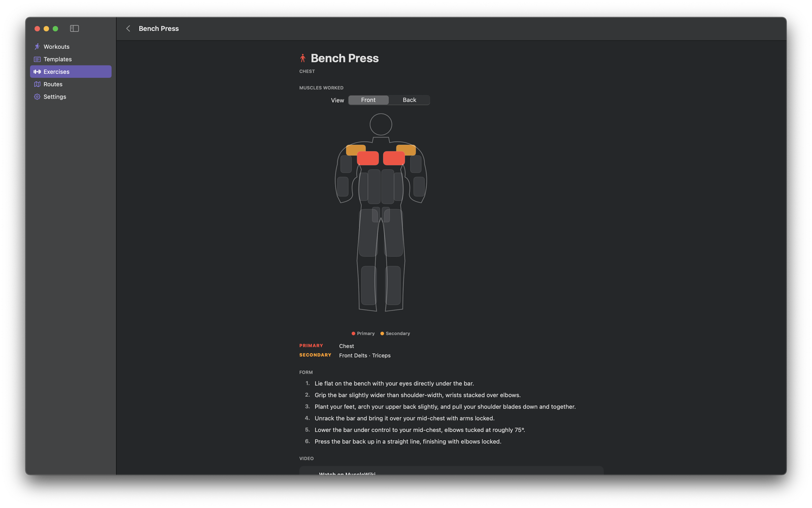Viewport: 812px width, 508px height.
Task: Click the red figure icon beside Bench Press
Action: 303,58
